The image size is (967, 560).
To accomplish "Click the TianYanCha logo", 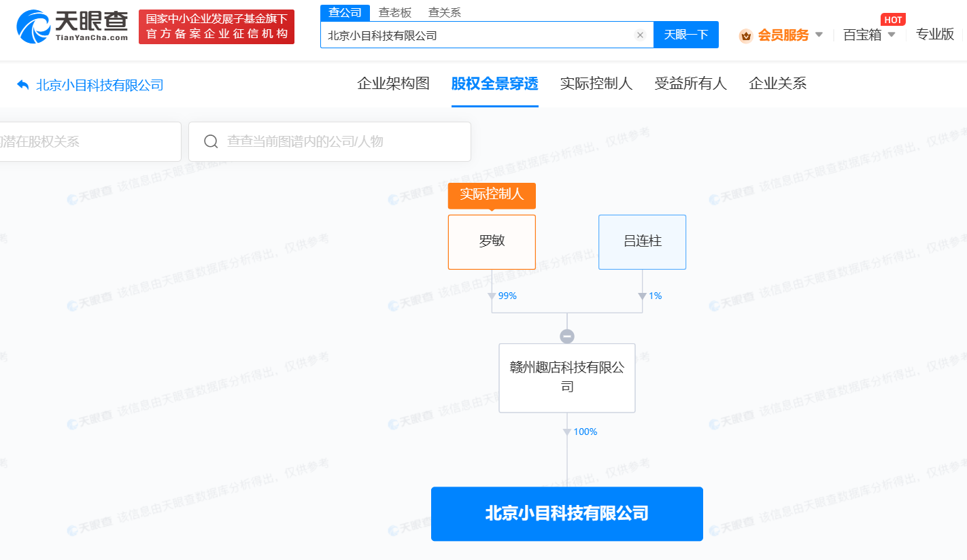I will point(72,27).
